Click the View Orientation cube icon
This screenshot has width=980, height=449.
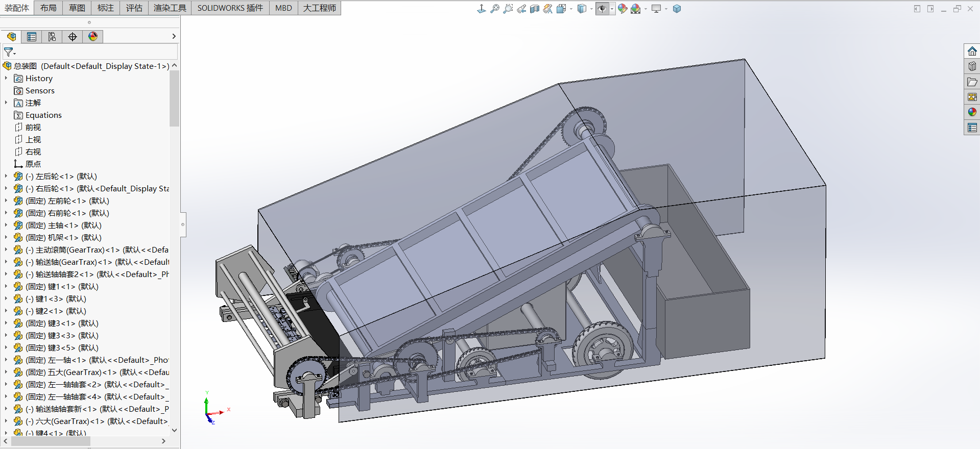[x=561, y=9]
